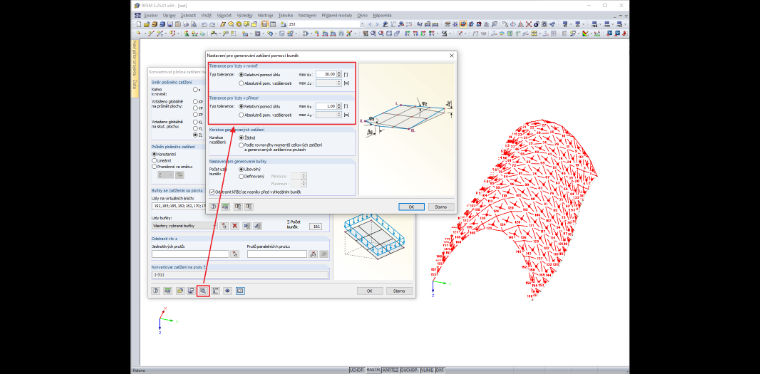Select 'Podle rovnováhy momentů' correction option
This screenshot has width=760, height=374.
[x=242, y=145]
